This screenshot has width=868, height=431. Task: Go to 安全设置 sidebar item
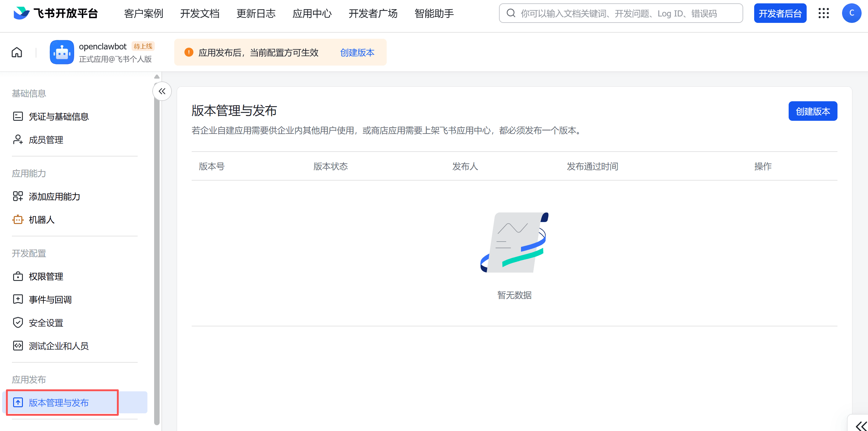coord(46,323)
